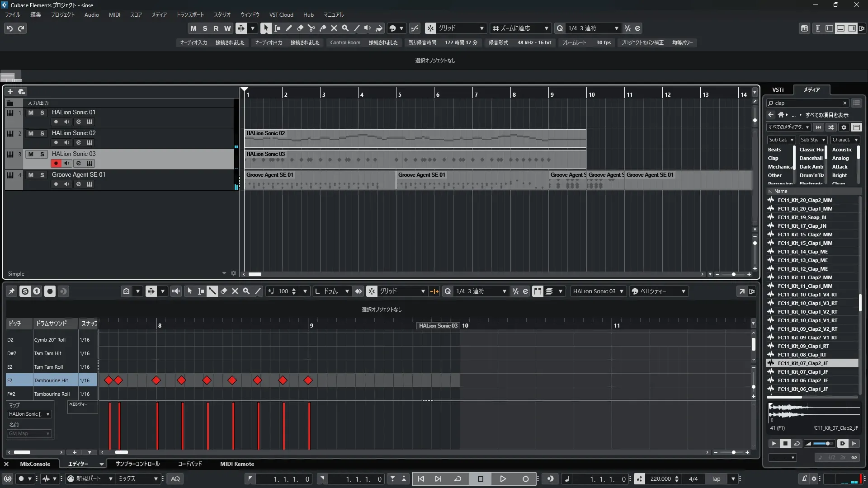
Task: Select the Zoom magnifier tool in toolbar
Action: pos(345,28)
